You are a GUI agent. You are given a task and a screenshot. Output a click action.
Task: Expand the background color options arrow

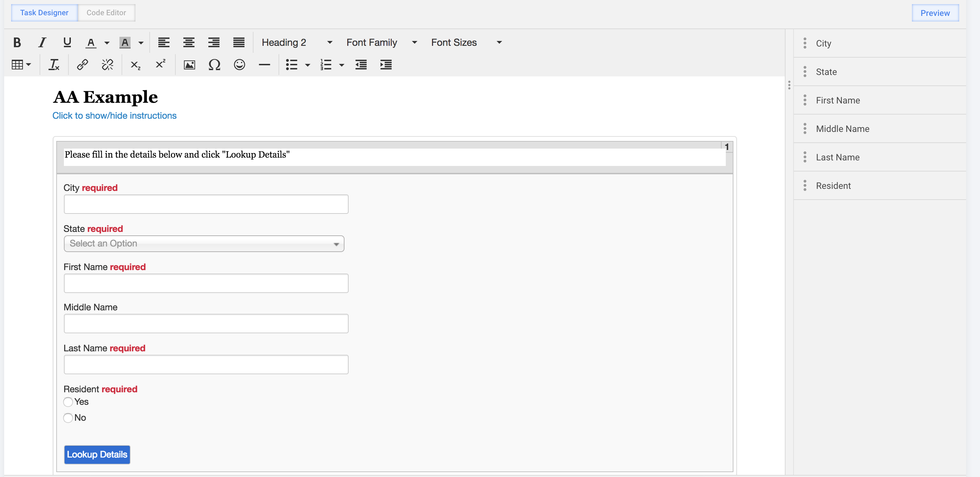[x=141, y=43]
